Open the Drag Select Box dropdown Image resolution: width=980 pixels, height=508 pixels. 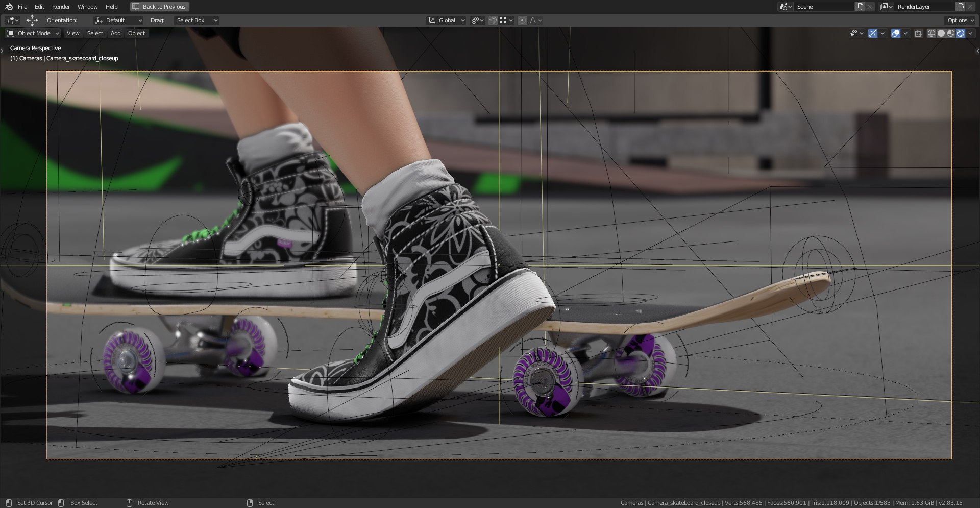196,20
